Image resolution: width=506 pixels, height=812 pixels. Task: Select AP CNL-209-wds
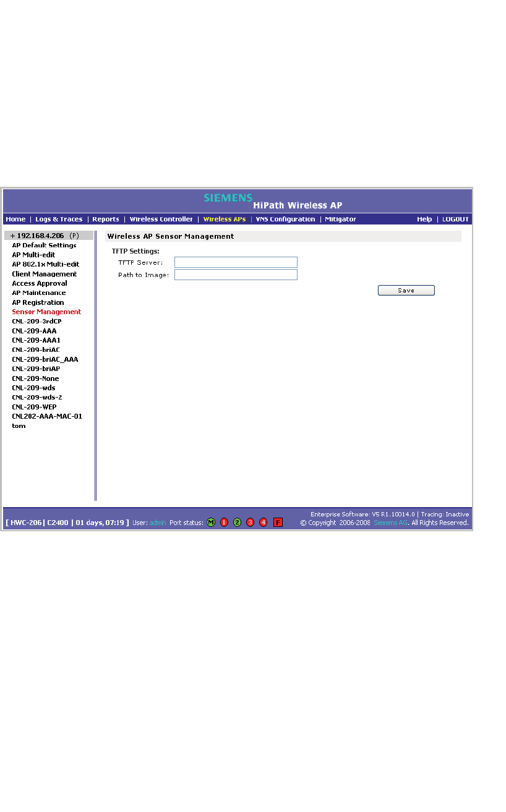[x=33, y=388]
